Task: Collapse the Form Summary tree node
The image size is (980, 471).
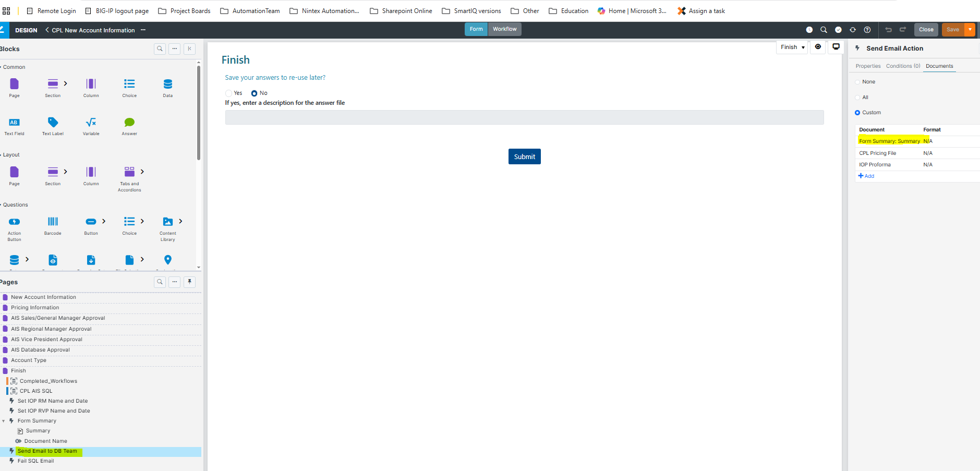Action: pos(4,421)
